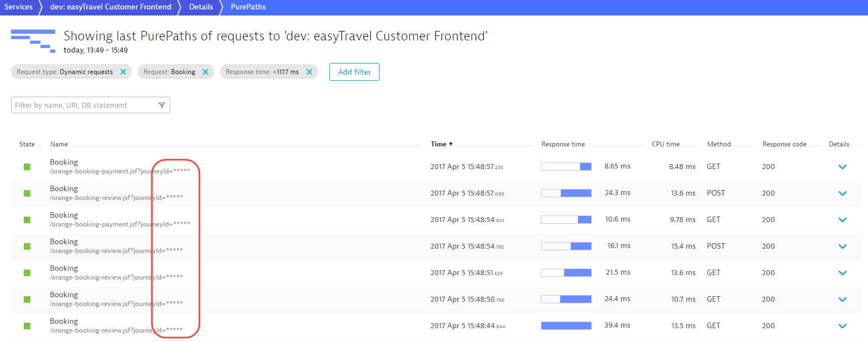Open the Booking request timed 15:48:51.429
Image resolution: width=868 pixels, height=342 pixels.
coord(64,268)
